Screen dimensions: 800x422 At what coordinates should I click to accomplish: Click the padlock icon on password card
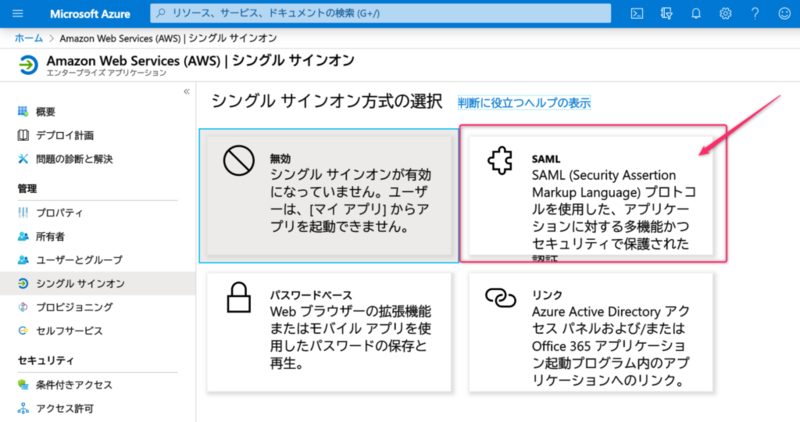click(239, 297)
